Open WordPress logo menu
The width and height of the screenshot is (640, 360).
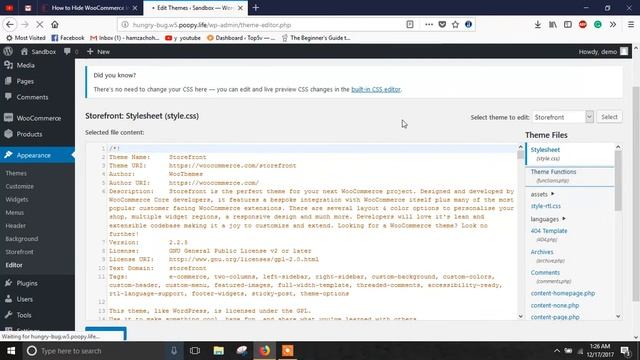8,51
